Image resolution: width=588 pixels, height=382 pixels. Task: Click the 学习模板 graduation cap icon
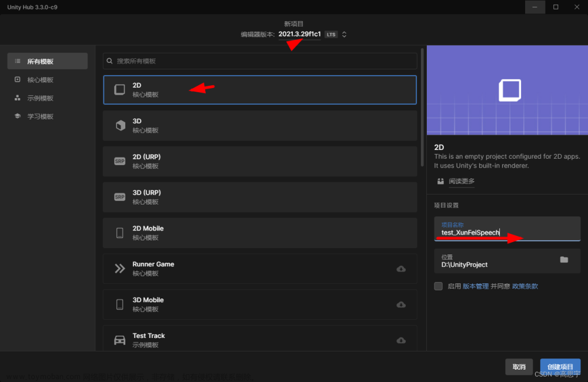point(17,116)
